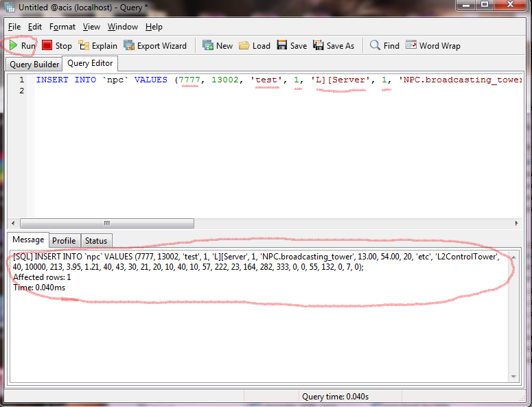Select the Profile results tab
This screenshot has width=532, height=407.
(64, 241)
